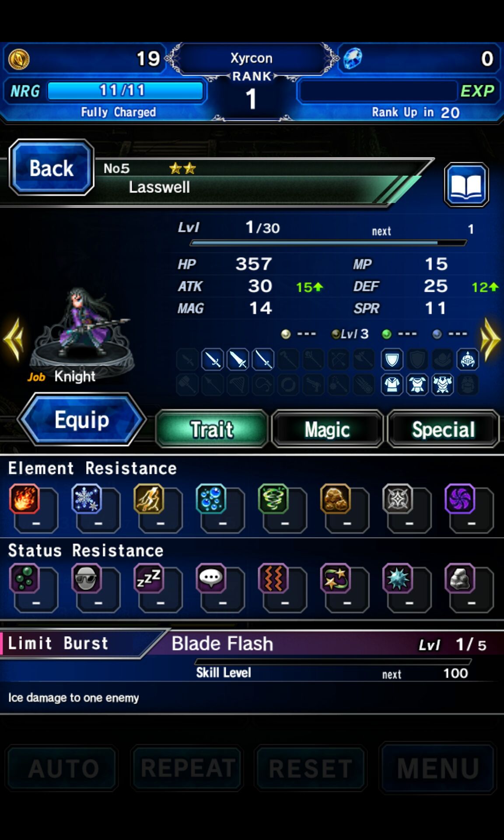Viewport: 504px width, 840px height.
Task: Tap the light shield equipment type icon
Action: [x=392, y=360]
